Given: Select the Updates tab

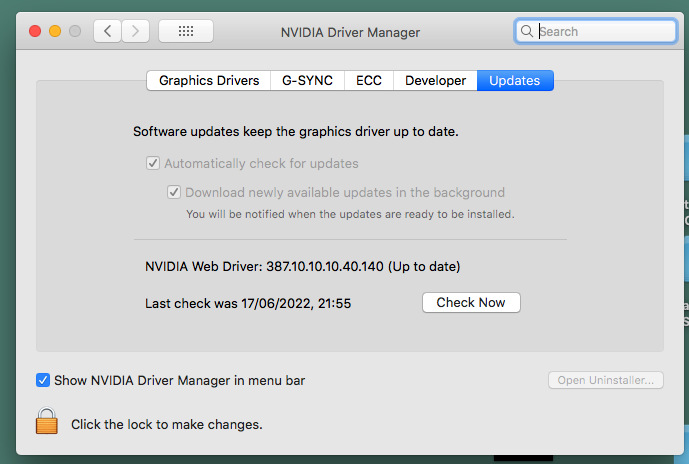Looking at the screenshot, I should coord(515,80).
